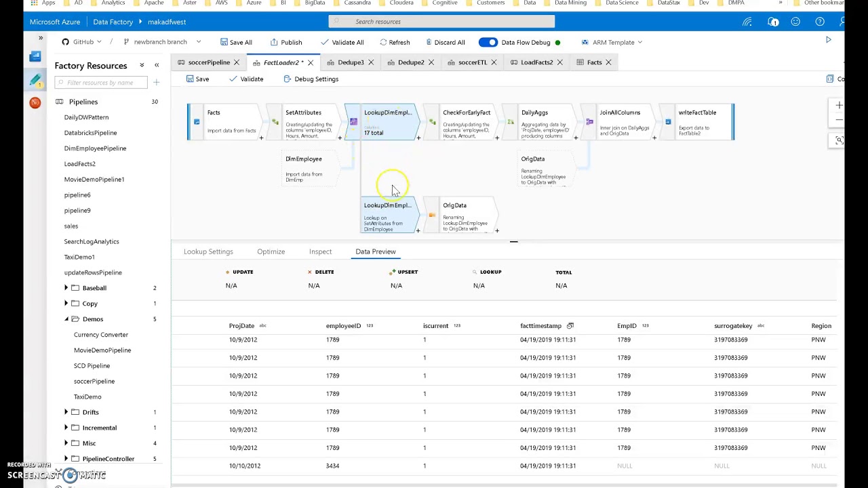The height and width of the screenshot is (488, 868).
Task: Switch to the Inspect tab
Action: [320, 251]
